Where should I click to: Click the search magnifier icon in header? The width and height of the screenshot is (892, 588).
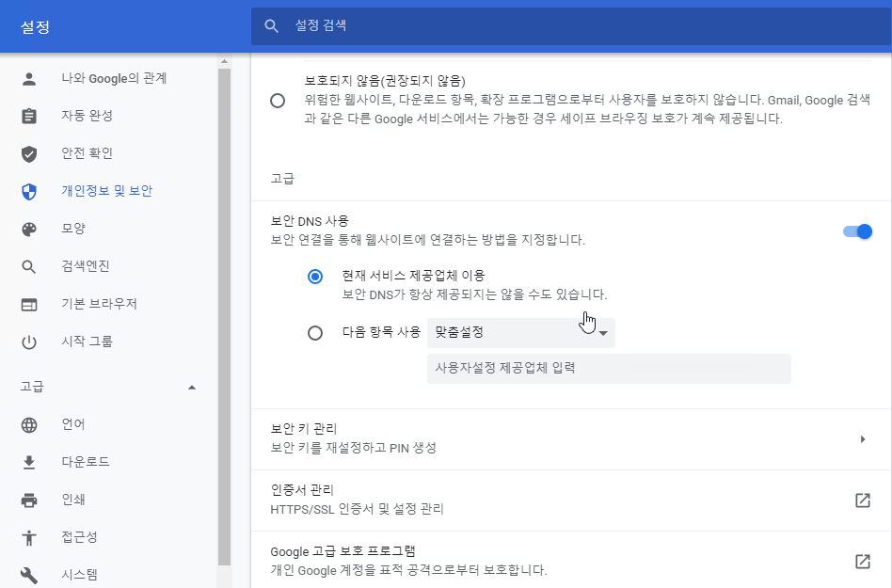click(271, 25)
